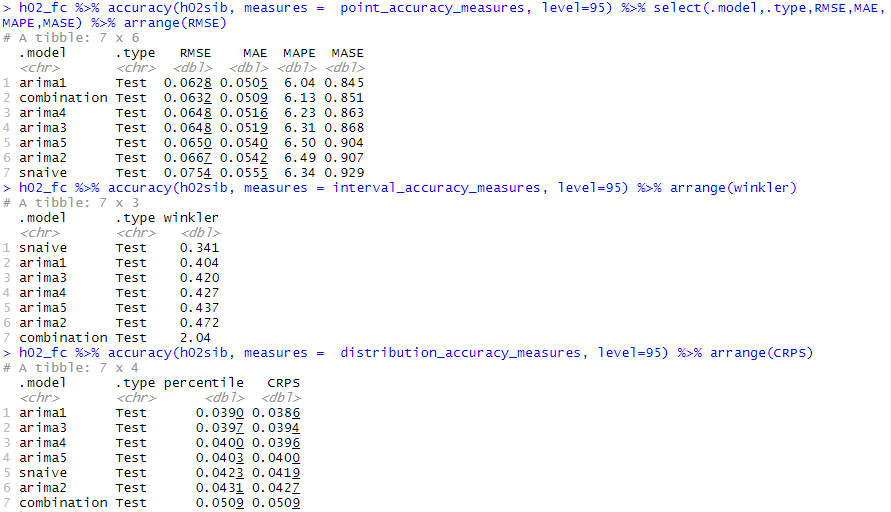891x512 pixels.
Task: Select the combination MAPE value 6.13
Action: [x=299, y=98]
